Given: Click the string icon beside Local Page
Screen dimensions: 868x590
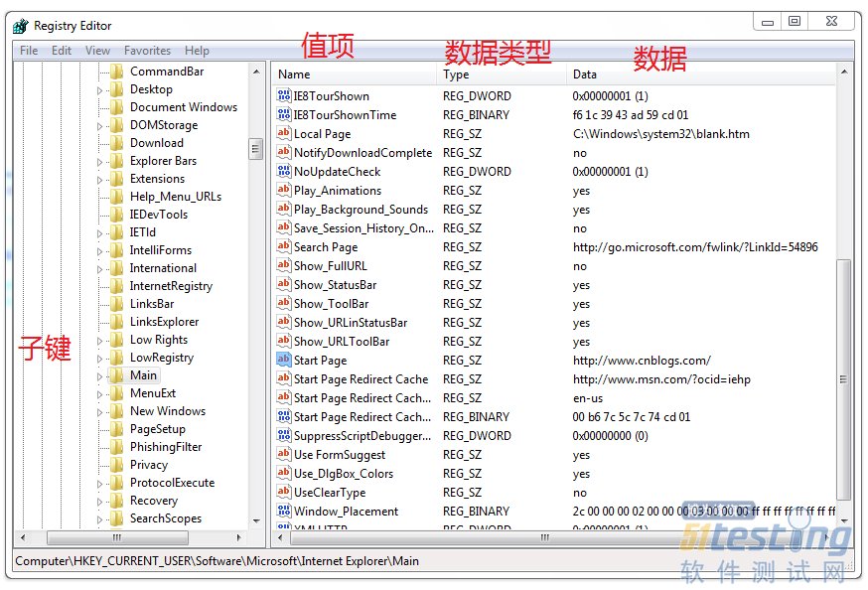Looking at the screenshot, I should point(283,133).
